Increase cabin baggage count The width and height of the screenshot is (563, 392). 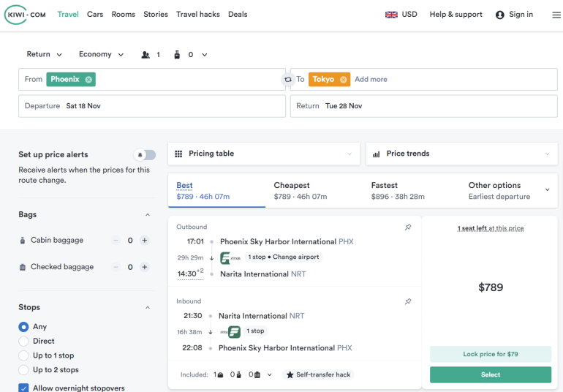pyautogui.click(x=144, y=241)
